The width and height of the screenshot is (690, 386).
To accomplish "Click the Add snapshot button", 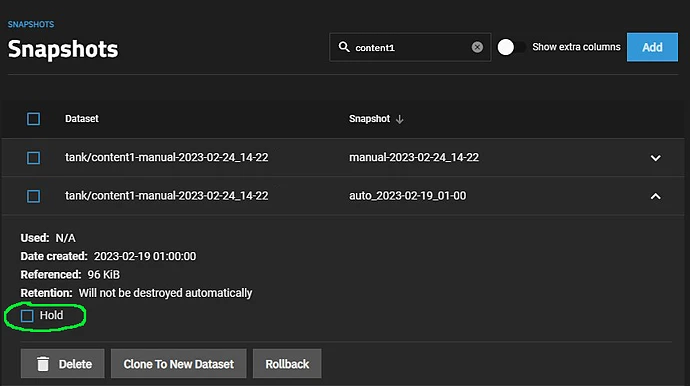I will point(652,47).
